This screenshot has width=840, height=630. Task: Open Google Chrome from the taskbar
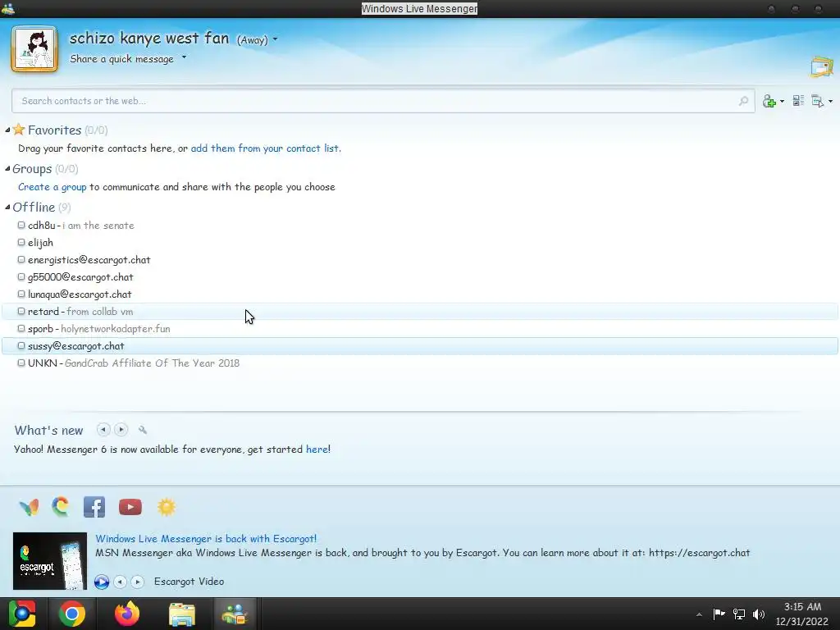click(72, 614)
